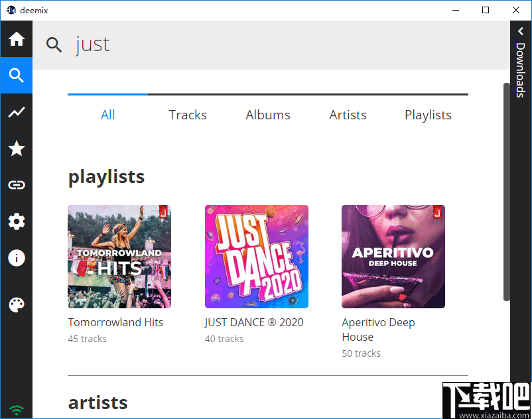Open Favorites star icon

[17, 149]
